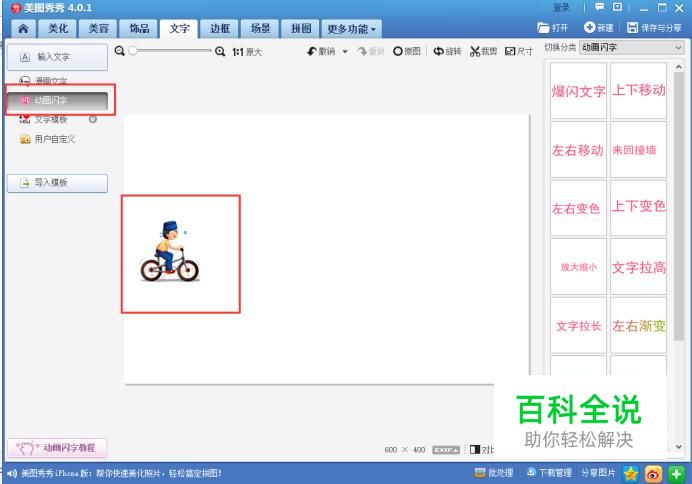Image resolution: width=692 pixels, height=484 pixels.
Task: Switch to the 边框 tab
Action: click(220, 29)
